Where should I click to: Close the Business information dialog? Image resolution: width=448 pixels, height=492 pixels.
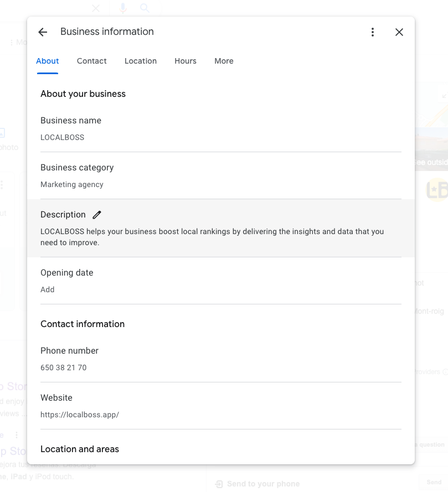point(399,32)
